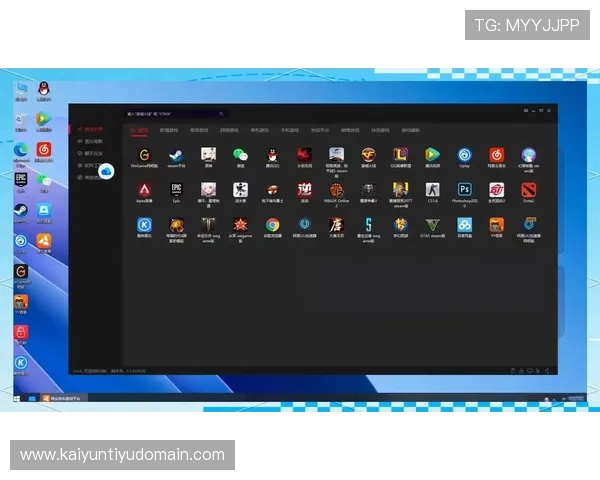This screenshot has width=600, height=480.
Task: Launch Microsoft Edge from the desktop
Action: coord(21,155)
